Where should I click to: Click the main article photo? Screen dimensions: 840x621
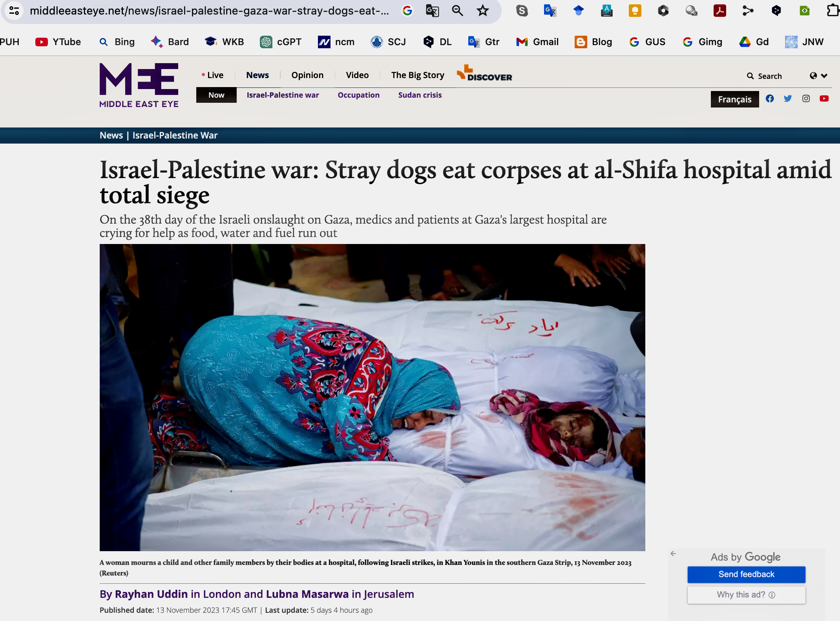click(x=372, y=397)
